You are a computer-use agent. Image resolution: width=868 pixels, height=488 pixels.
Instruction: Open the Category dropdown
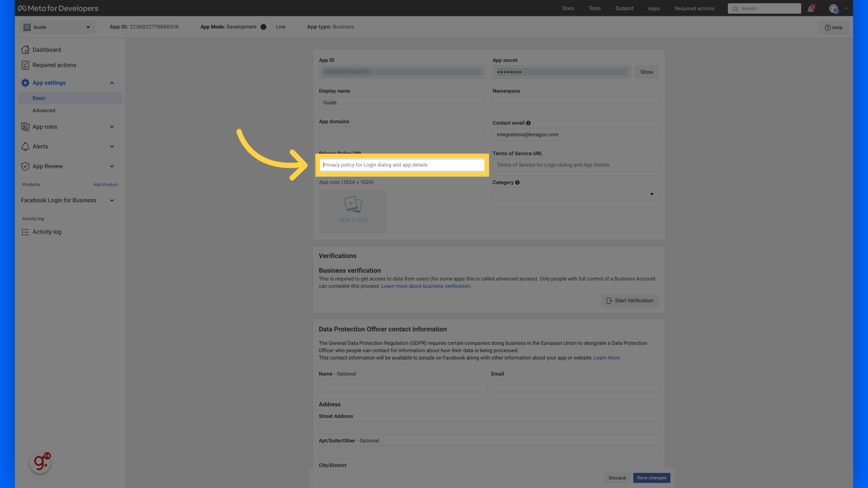click(x=576, y=194)
